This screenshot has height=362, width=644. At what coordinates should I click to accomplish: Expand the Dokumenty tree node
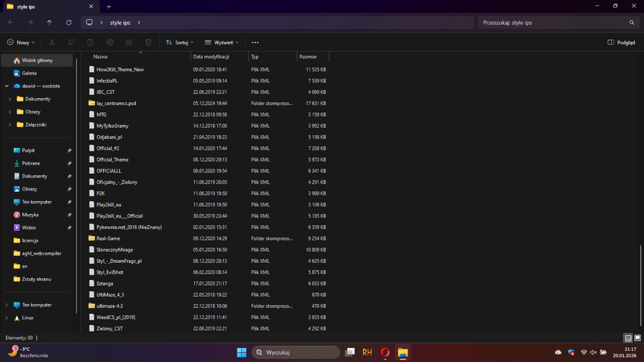tap(10, 99)
